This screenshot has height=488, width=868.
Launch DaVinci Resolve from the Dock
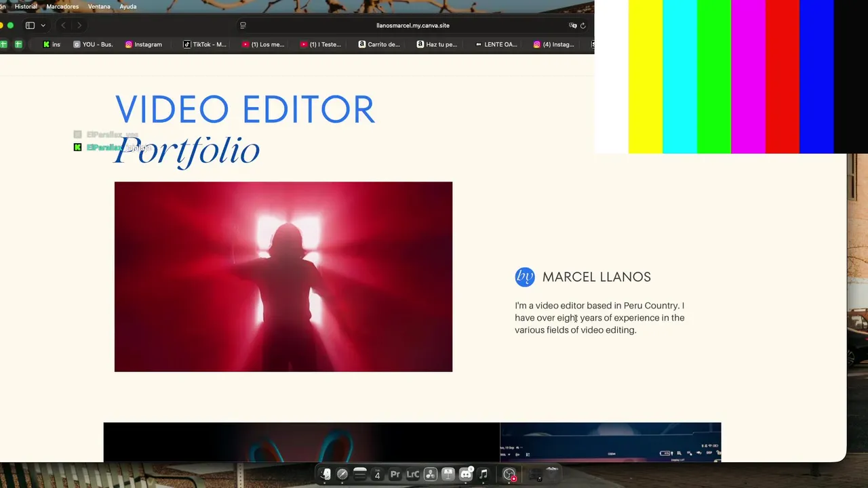coord(431,474)
